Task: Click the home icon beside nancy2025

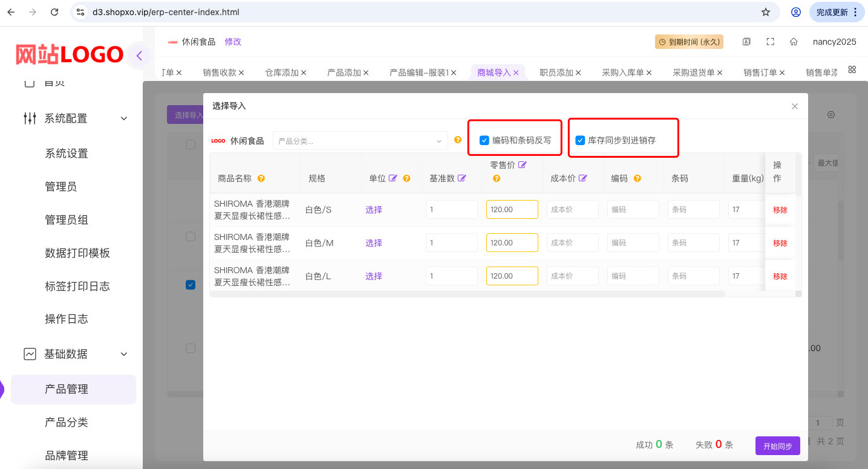Action: click(794, 42)
